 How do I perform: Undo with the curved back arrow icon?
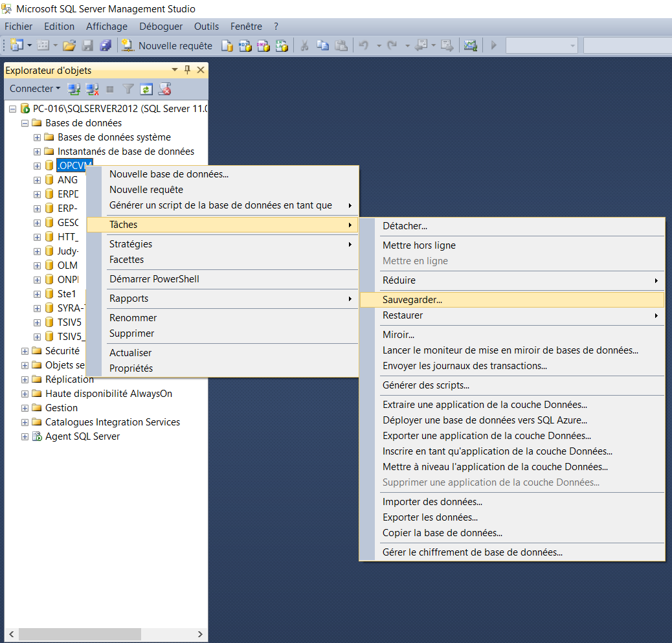[364, 45]
